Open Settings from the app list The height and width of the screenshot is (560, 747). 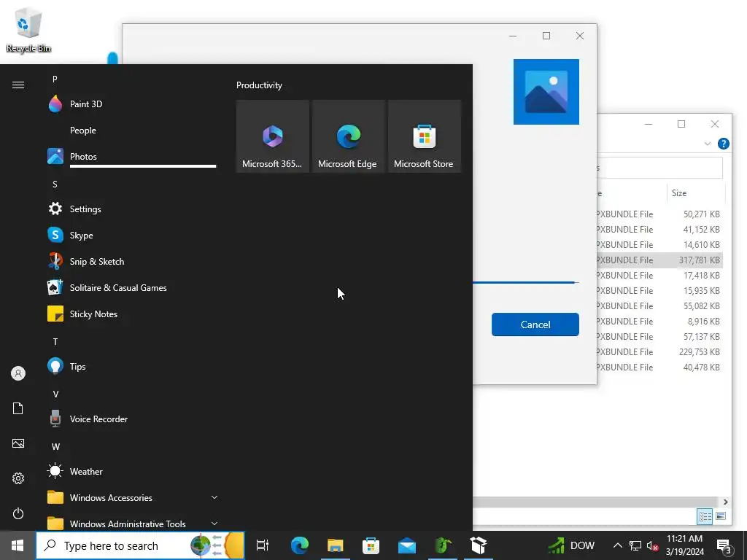coord(131,209)
